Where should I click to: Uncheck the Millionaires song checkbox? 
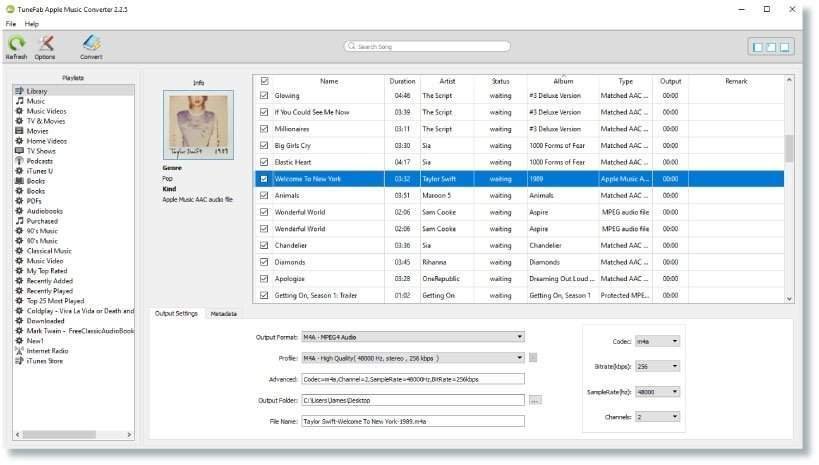pos(264,129)
